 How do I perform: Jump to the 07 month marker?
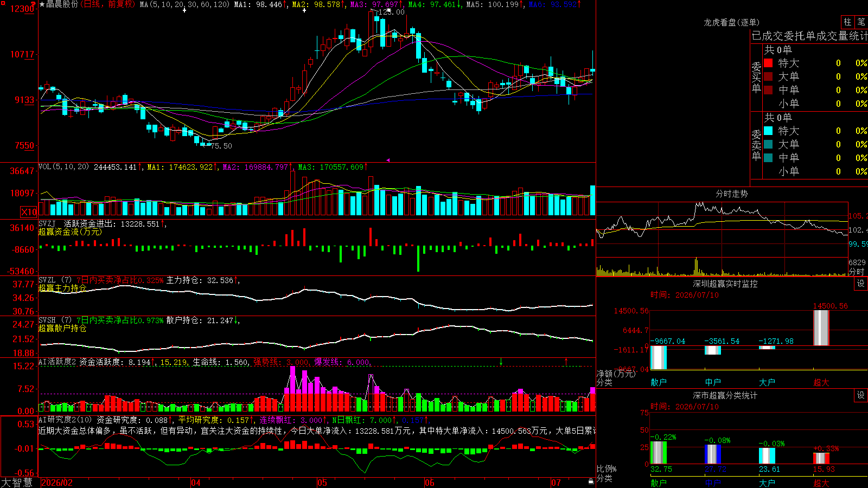pos(556,483)
